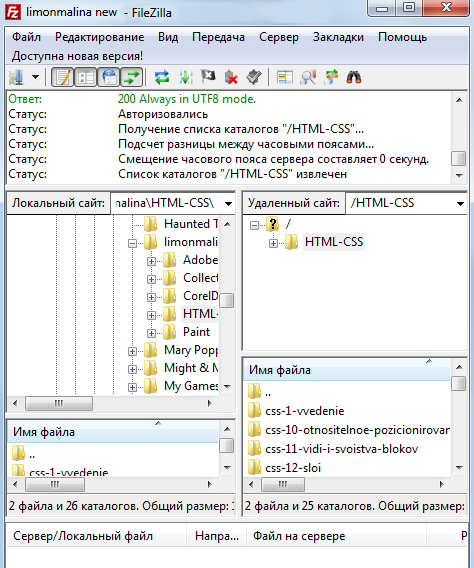Image resolution: width=474 pixels, height=568 pixels.
Task: Open local site path dropdown
Action: click(x=228, y=204)
